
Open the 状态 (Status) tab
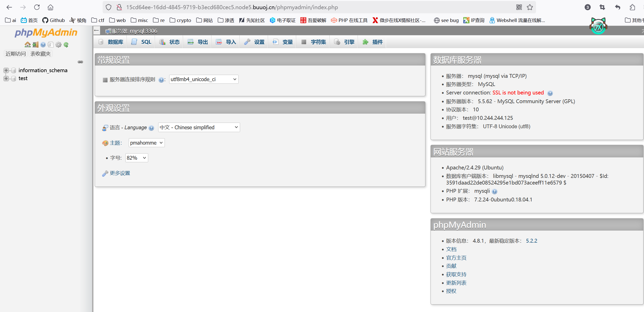169,42
